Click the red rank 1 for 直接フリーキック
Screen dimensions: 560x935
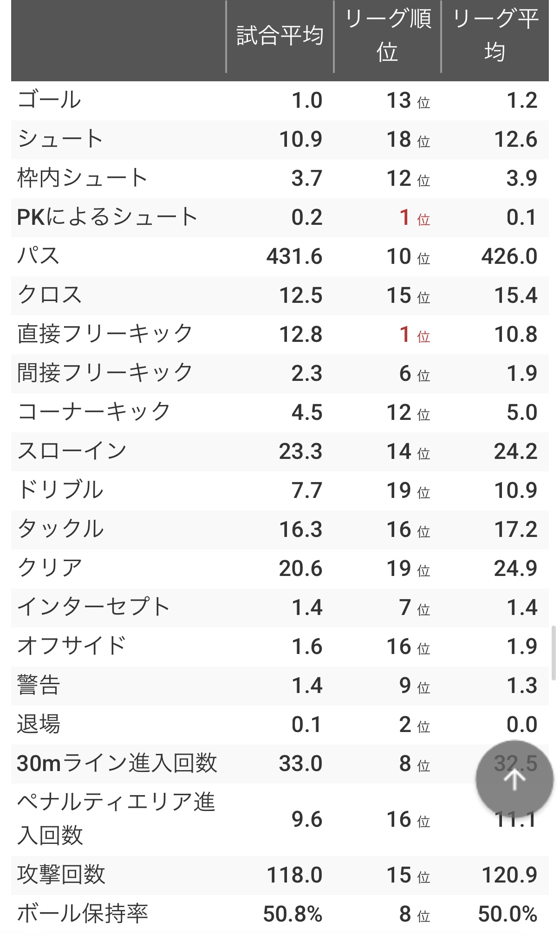pyautogui.click(x=405, y=334)
